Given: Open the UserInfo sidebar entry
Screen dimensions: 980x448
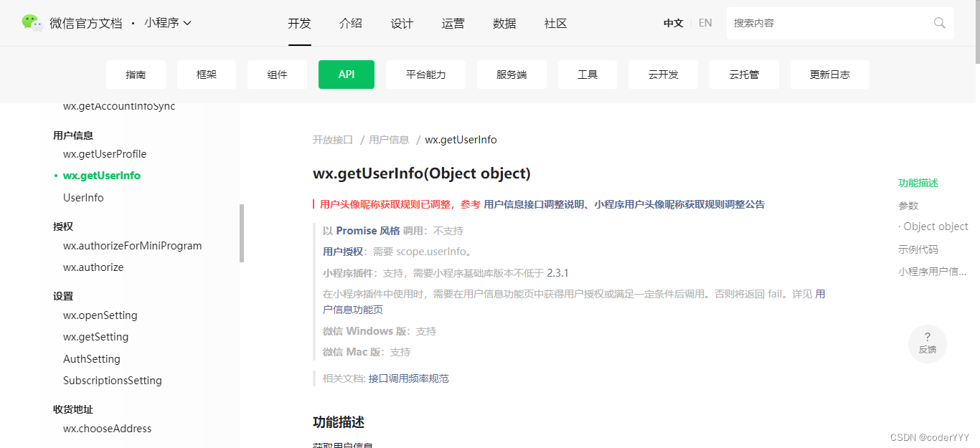Looking at the screenshot, I should pos(83,197).
